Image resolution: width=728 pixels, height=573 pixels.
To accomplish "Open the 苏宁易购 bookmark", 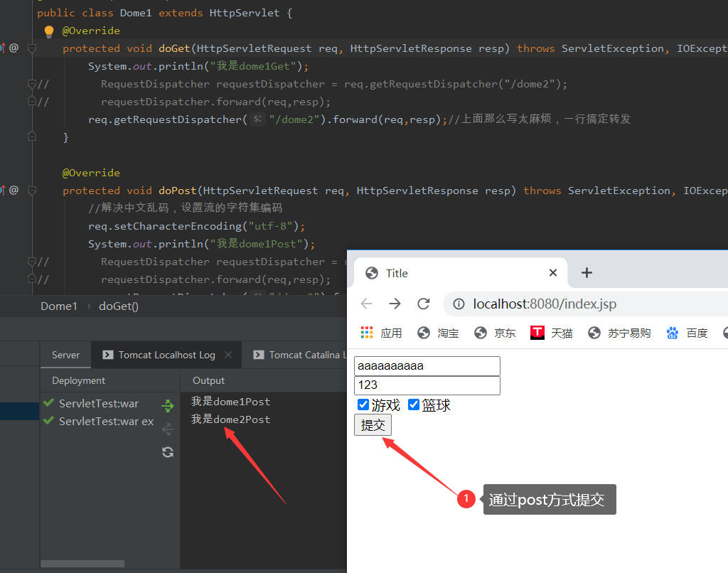I will (619, 333).
